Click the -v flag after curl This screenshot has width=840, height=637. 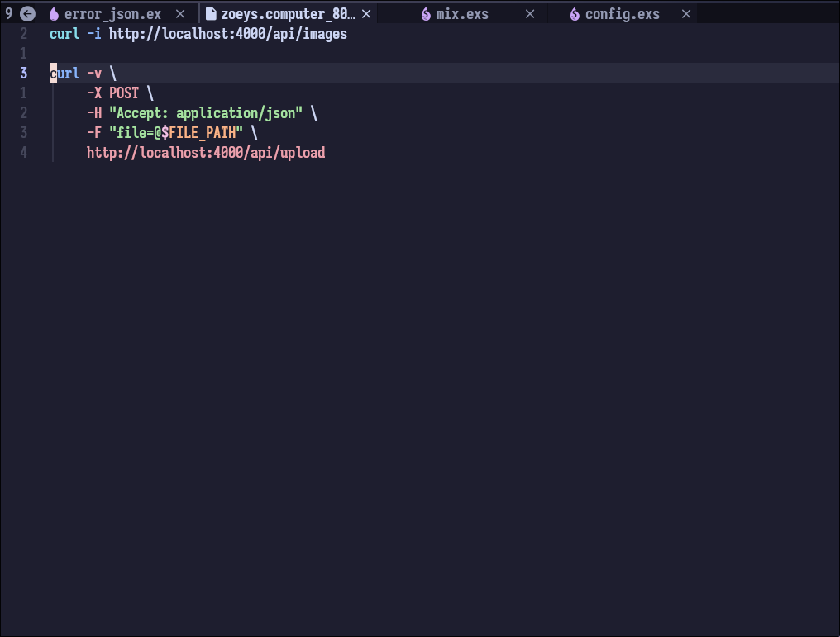(x=94, y=74)
